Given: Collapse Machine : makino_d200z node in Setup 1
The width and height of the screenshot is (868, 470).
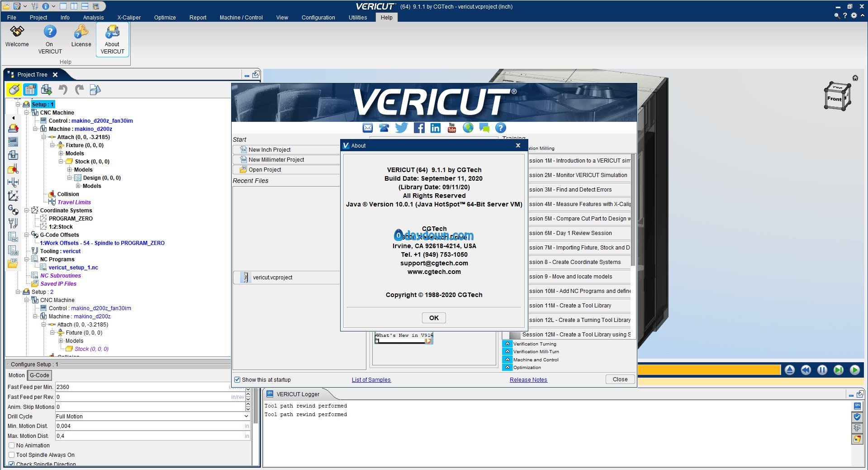Looking at the screenshot, I should tap(35, 129).
